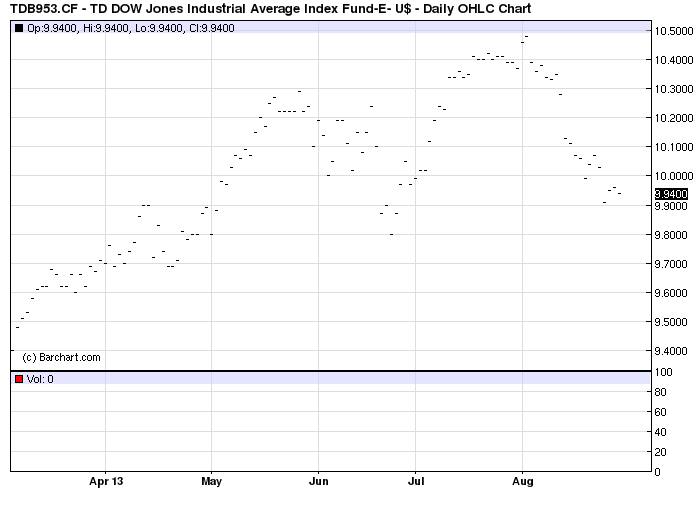Screen dimensions: 700x512
Task: Click the 10.3000 price axis label
Action: click(674, 89)
